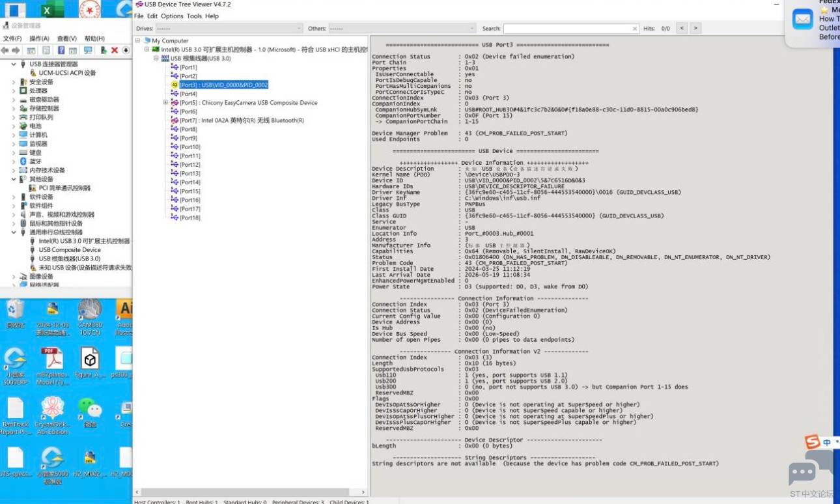The image size is (840, 504).
Task: Select PCI 简单通讯控制器 in Device Manager
Action: pos(64,188)
